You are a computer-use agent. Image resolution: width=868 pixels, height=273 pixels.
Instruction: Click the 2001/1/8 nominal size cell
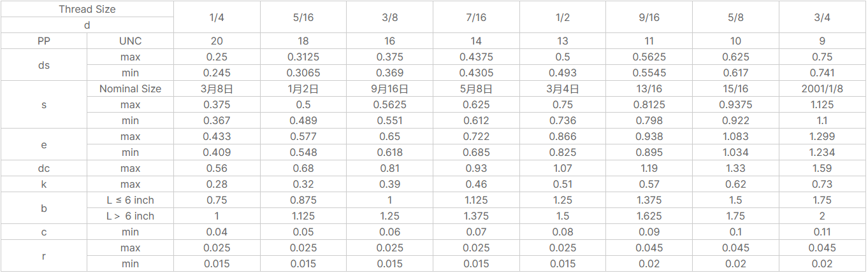822,88
